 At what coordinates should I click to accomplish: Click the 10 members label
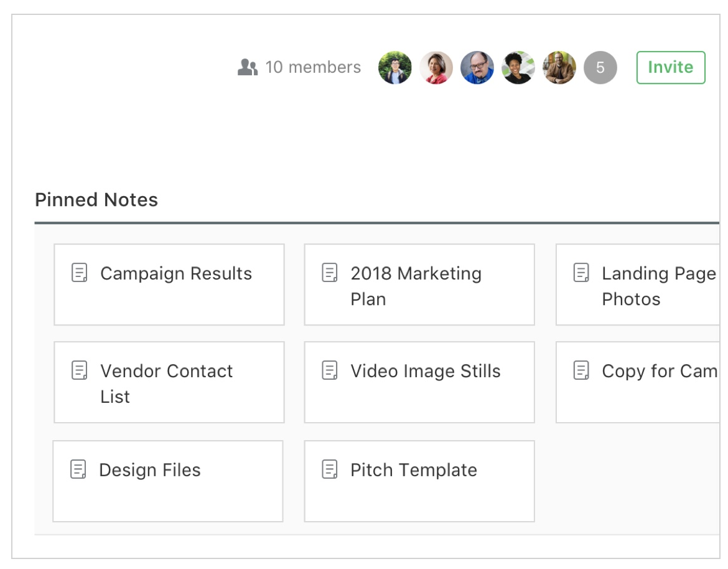tap(312, 67)
